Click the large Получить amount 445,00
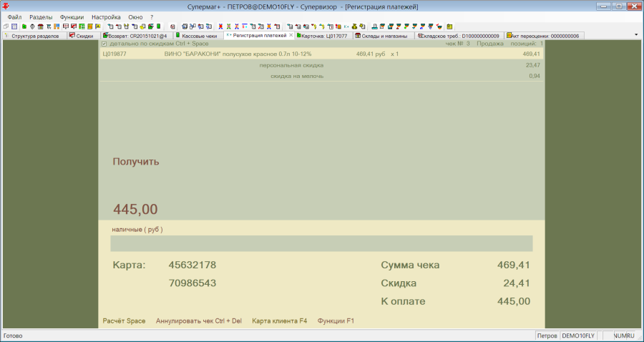This screenshot has width=644, height=342. 135,210
